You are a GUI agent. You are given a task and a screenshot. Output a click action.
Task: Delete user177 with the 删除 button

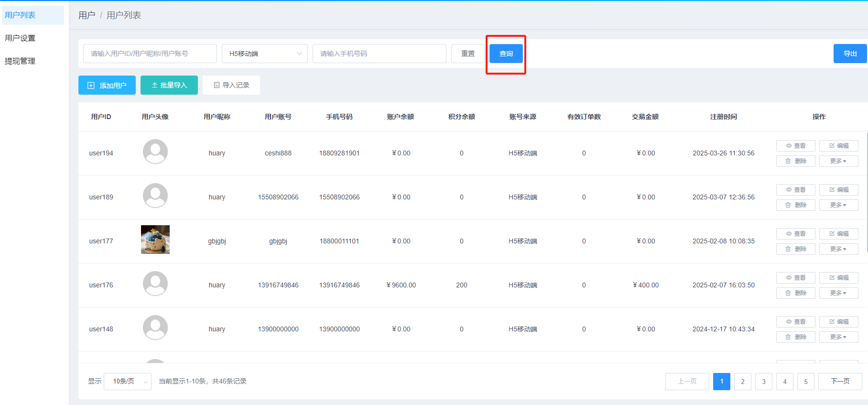pos(795,249)
